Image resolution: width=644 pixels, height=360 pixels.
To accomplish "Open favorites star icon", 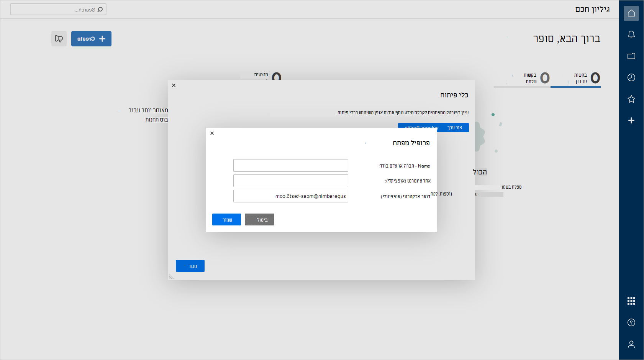I will coord(631,99).
